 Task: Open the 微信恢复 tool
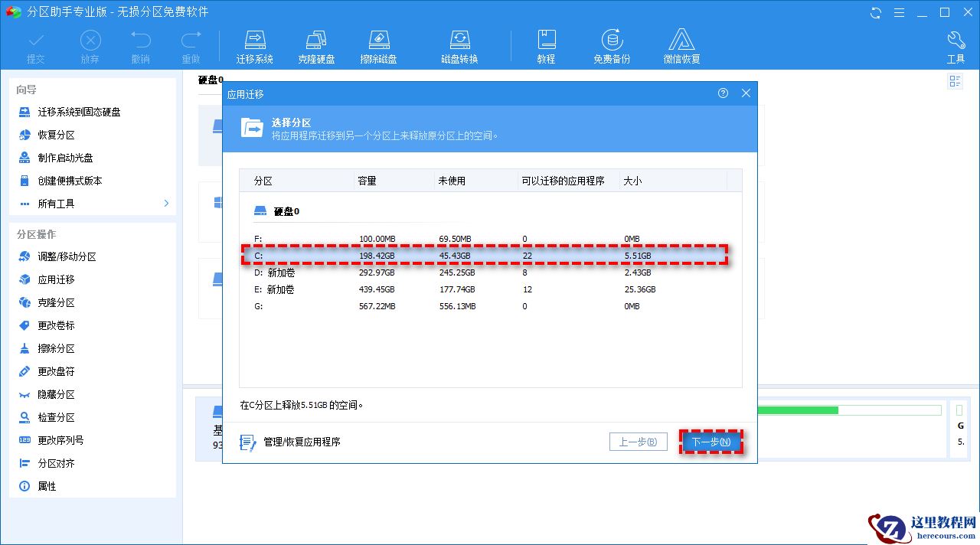coord(681,44)
